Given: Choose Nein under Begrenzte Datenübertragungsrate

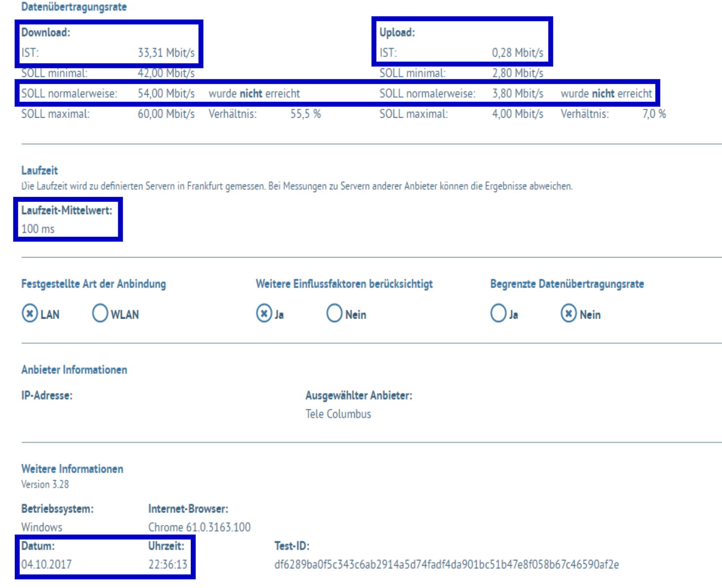Looking at the screenshot, I should (569, 314).
